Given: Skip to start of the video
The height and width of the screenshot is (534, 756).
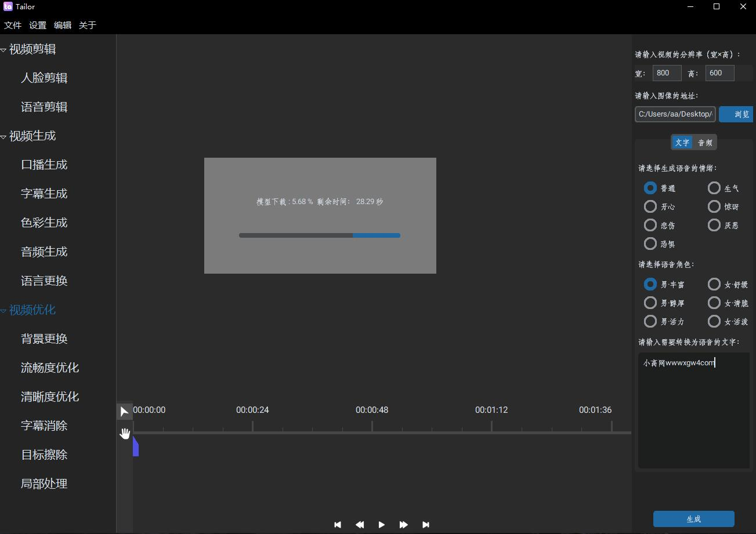Looking at the screenshot, I should tap(338, 525).
